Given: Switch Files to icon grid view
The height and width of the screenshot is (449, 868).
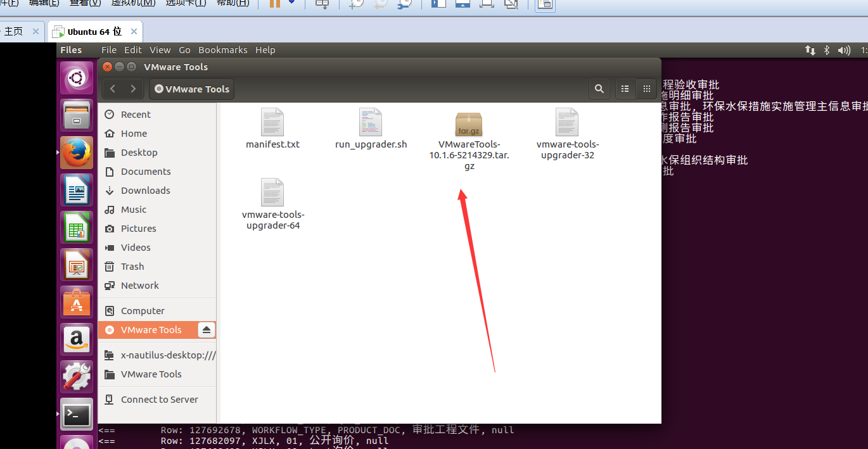Looking at the screenshot, I should tap(646, 89).
